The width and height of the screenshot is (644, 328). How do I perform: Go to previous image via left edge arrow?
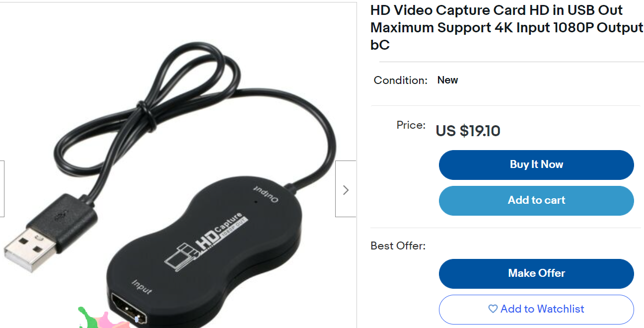tap(2, 189)
